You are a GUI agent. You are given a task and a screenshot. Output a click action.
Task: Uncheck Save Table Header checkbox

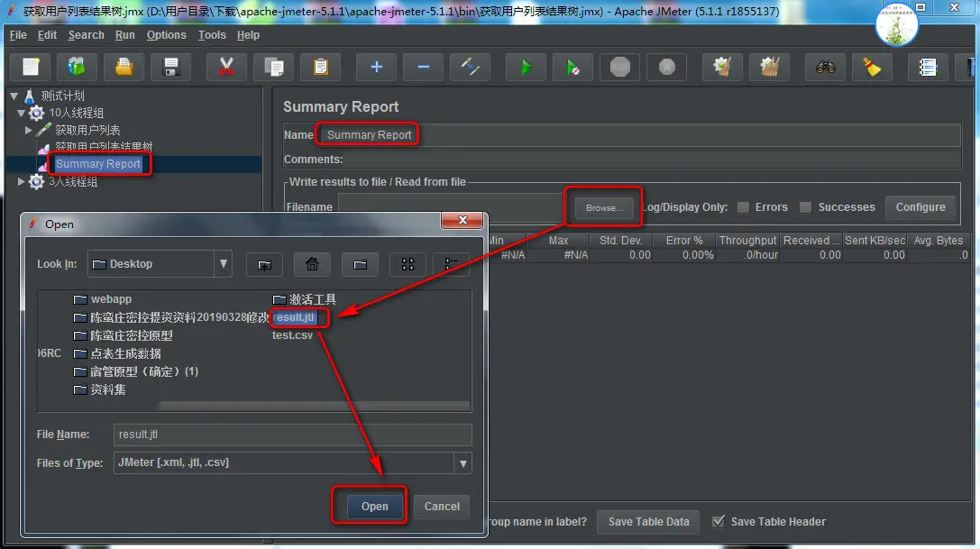[719, 521]
